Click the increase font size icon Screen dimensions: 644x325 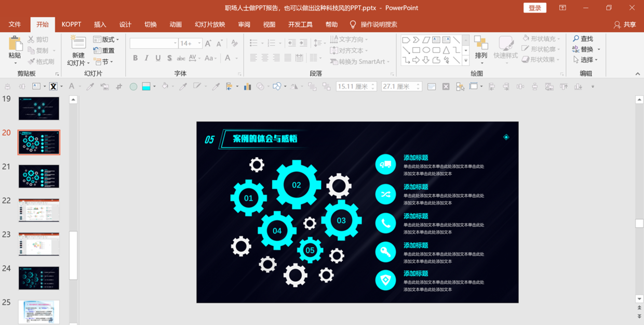tap(208, 44)
